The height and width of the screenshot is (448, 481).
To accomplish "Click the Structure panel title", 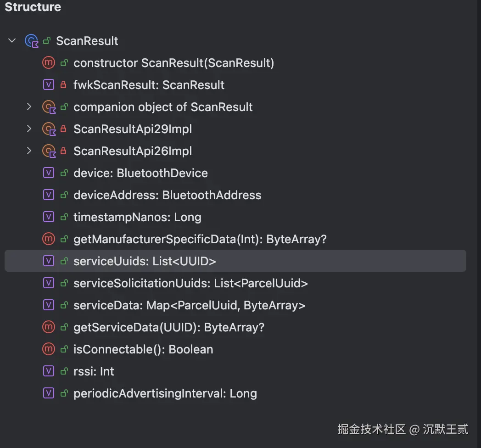I will [33, 7].
